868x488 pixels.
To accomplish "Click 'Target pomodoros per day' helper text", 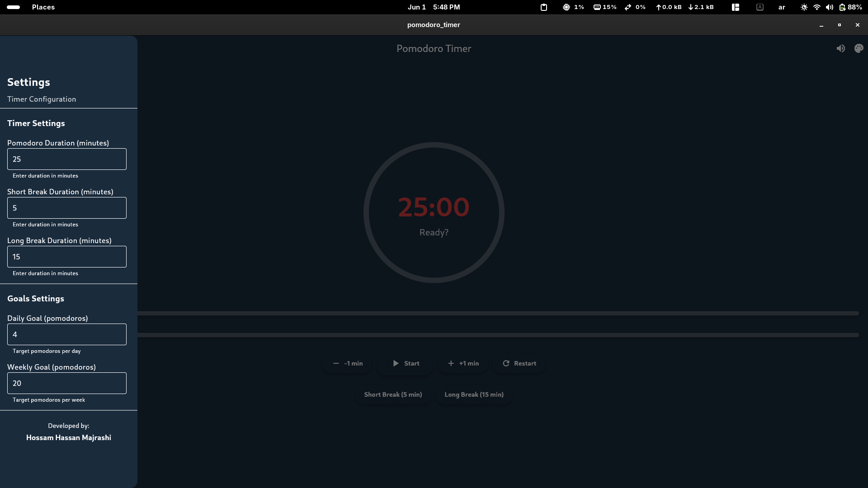I will tap(47, 351).
